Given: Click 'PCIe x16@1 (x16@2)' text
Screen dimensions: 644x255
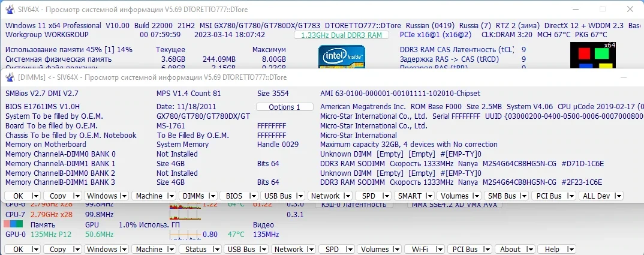Looking at the screenshot, I should point(436,35).
